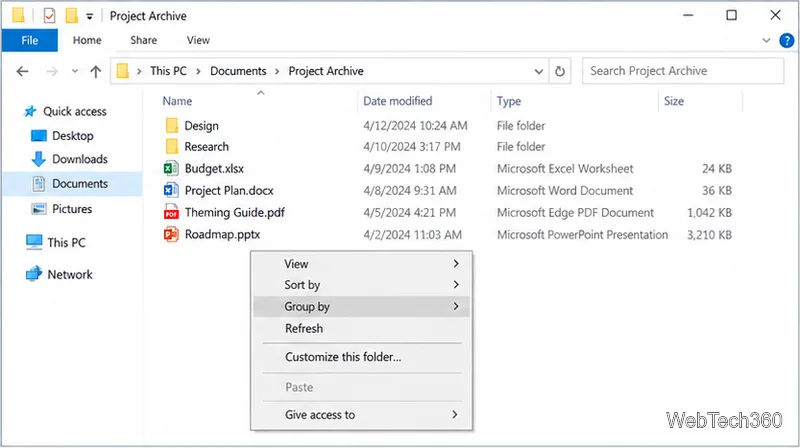Click the Documents icon in sidebar
This screenshot has height=448, width=800.
pos(39,184)
